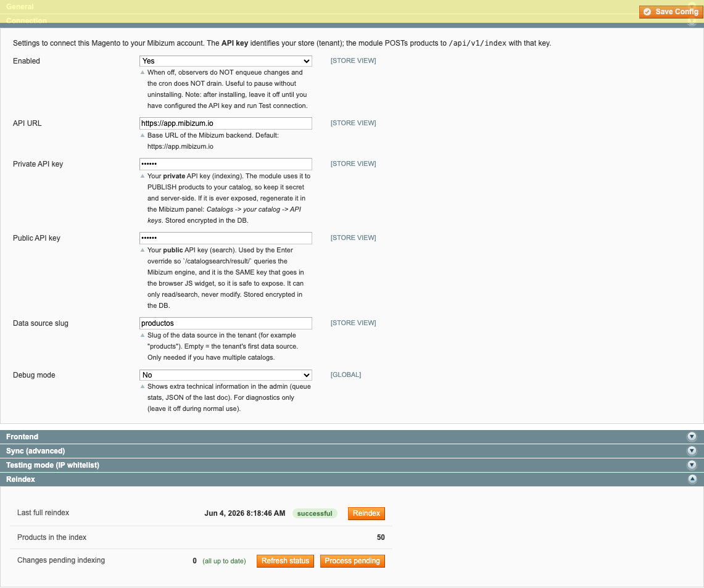The image size is (704, 588).
Task: Click the hint triangle under API URL
Action: (143, 135)
